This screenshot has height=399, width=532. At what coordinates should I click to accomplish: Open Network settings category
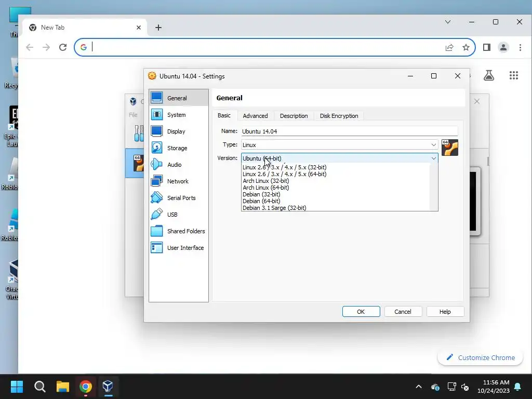pyautogui.click(x=179, y=181)
